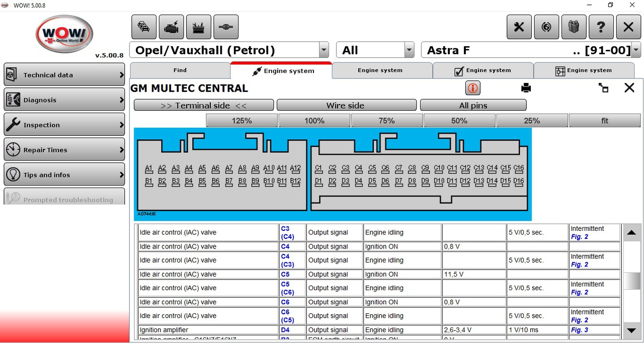The width and height of the screenshot is (644, 343).
Task: Click the engine with lightning bolt icon
Action: coord(171,27)
